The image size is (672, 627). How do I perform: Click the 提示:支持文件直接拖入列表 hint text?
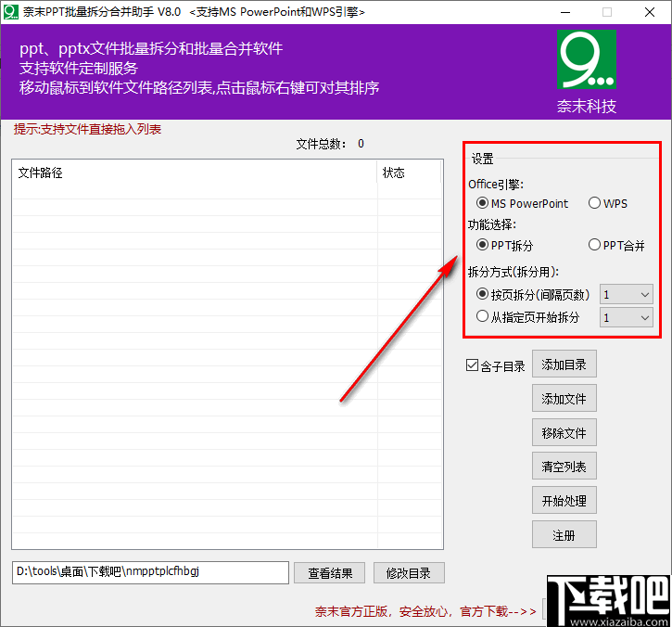[x=87, y=129]
